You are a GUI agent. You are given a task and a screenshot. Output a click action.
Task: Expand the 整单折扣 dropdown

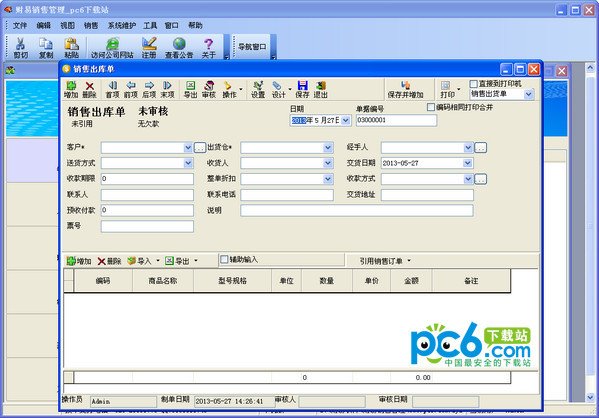pyautogui.click(x=328, y=179)
